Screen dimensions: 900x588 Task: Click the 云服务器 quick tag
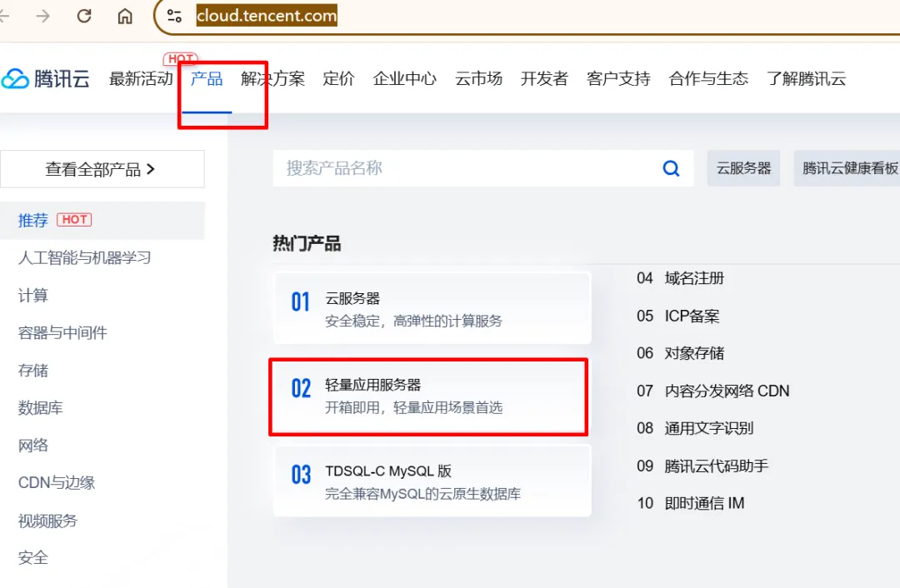point(743,168)
